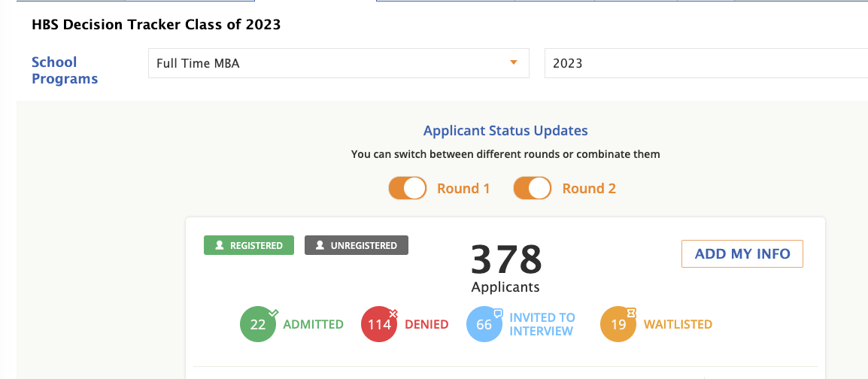
Task: Open the Full Time MBA program dropdown
Action: point(338,63)
